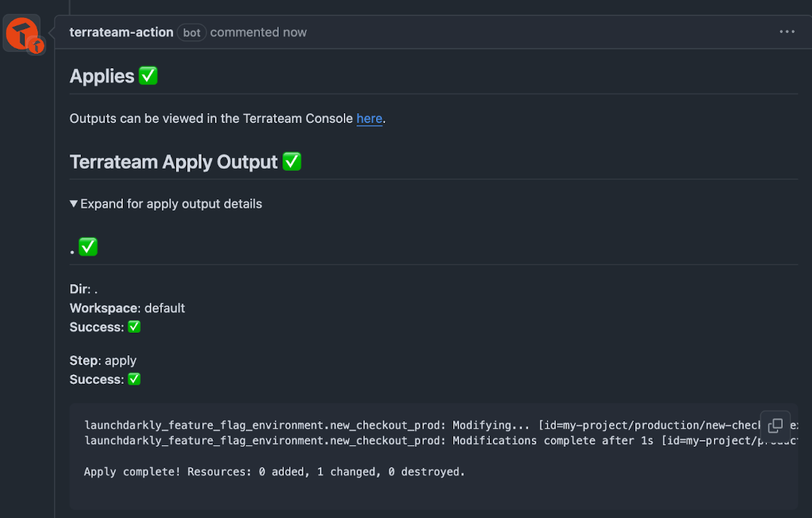Viewport: 812px width, 518px height.
Task: Click the 'Modifications complete after 1s' line
Action: (440, 441)
